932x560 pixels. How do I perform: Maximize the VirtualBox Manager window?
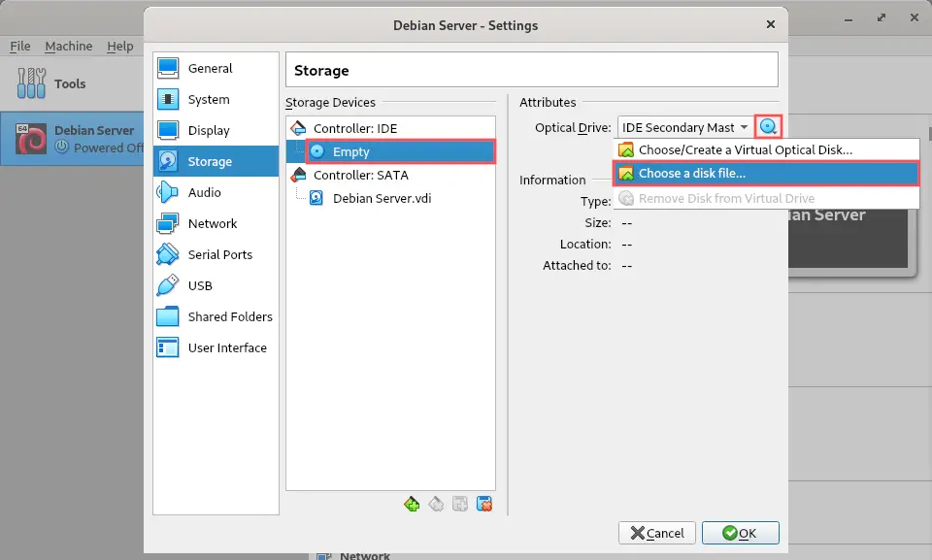pyautogui.click(x=881, y=17)
